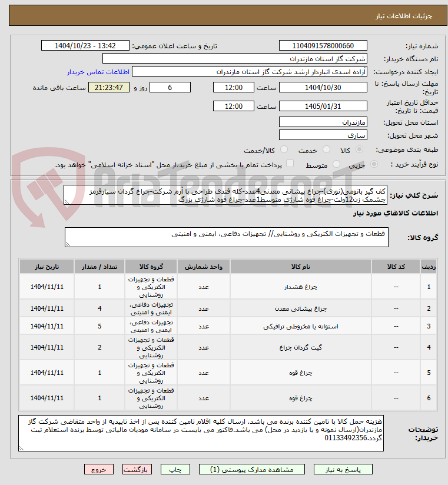Viewport: 448px width, 485px height.
Task: Click the ردیف column header
Action: (x=429, y=267)
